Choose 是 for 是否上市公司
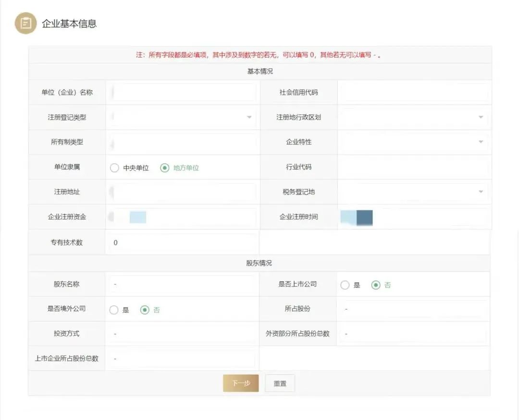The width and height of the screenshot is (519, 420). tap(345, 285)
